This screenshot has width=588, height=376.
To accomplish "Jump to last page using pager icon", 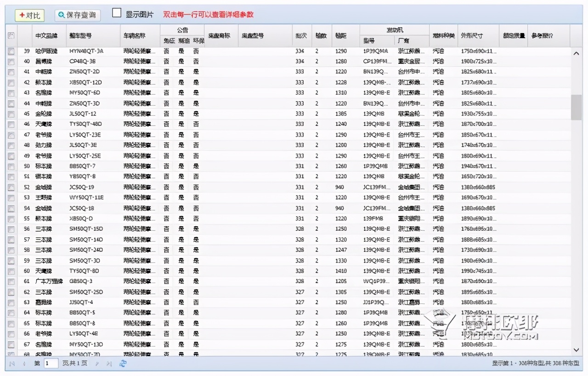I will click(x=109, y=364).
